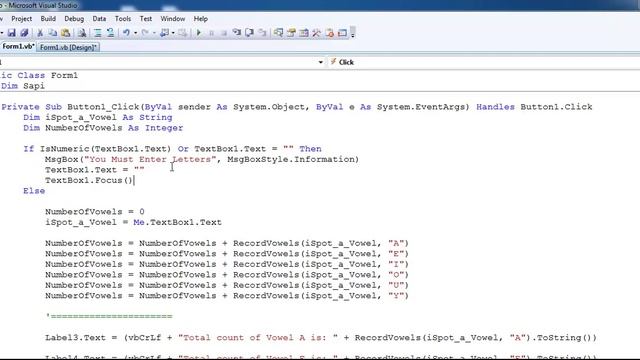
Task: Click 'Me.TextBox1.Text' in the assignment line
Action: pos(178,222)
